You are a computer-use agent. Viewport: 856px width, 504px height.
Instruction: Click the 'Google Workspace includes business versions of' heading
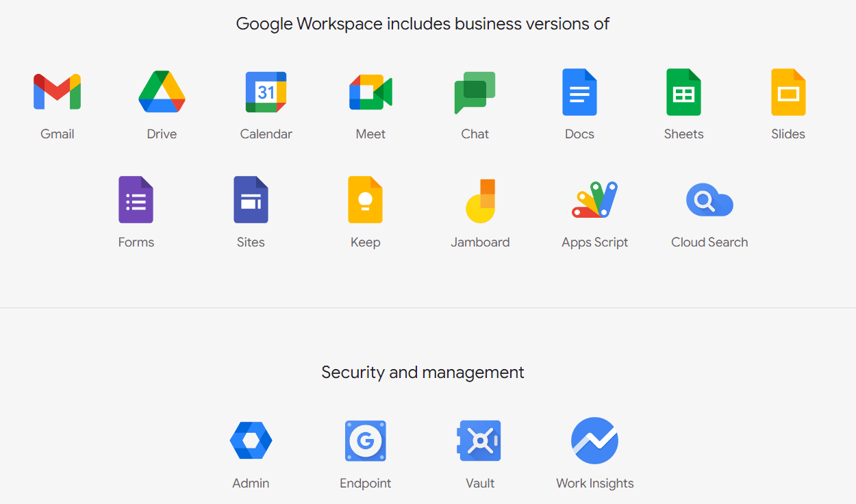423,24
